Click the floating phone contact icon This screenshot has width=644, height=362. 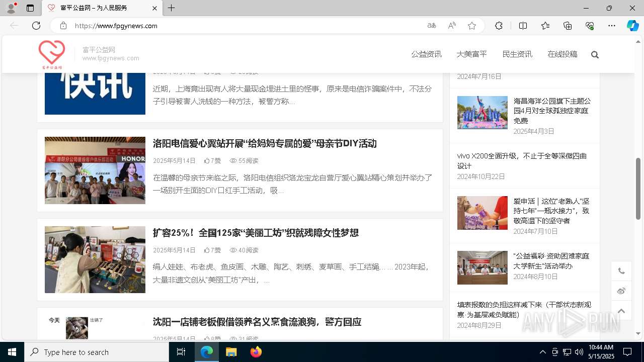click(x=621, y=271)
